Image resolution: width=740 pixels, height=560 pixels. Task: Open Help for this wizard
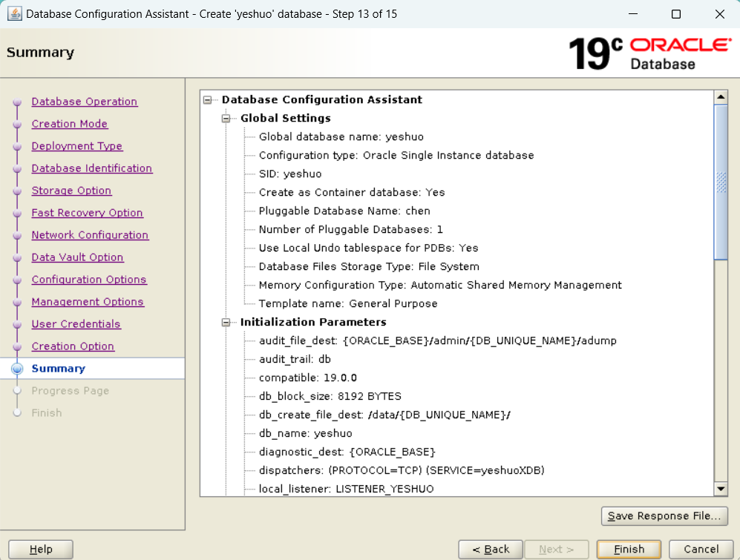[x=41, y=549]
